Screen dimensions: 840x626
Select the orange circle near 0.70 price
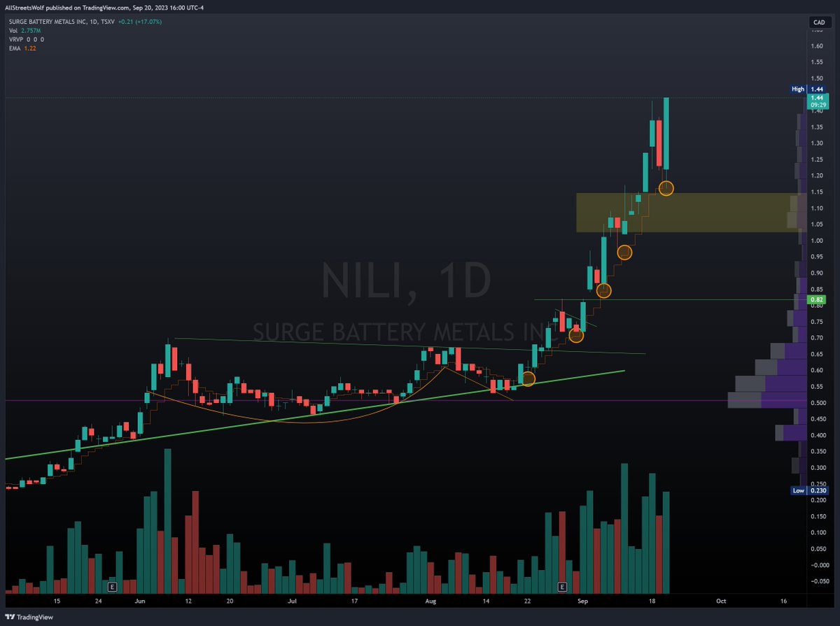(576, 335)
